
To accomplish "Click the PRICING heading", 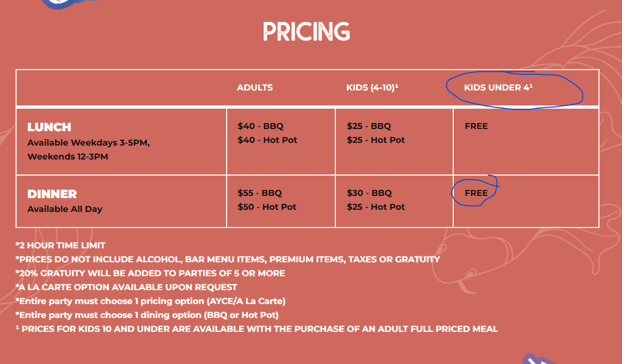I will [306, 32].
